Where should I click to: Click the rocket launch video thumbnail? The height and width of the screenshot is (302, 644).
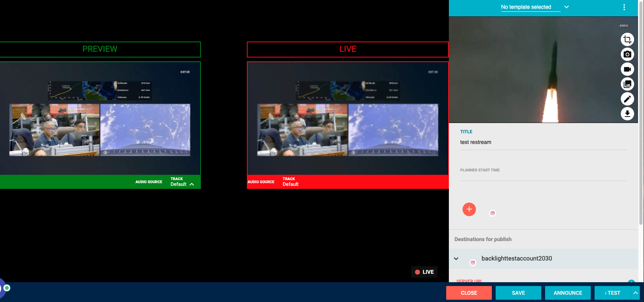click(533, 70)
